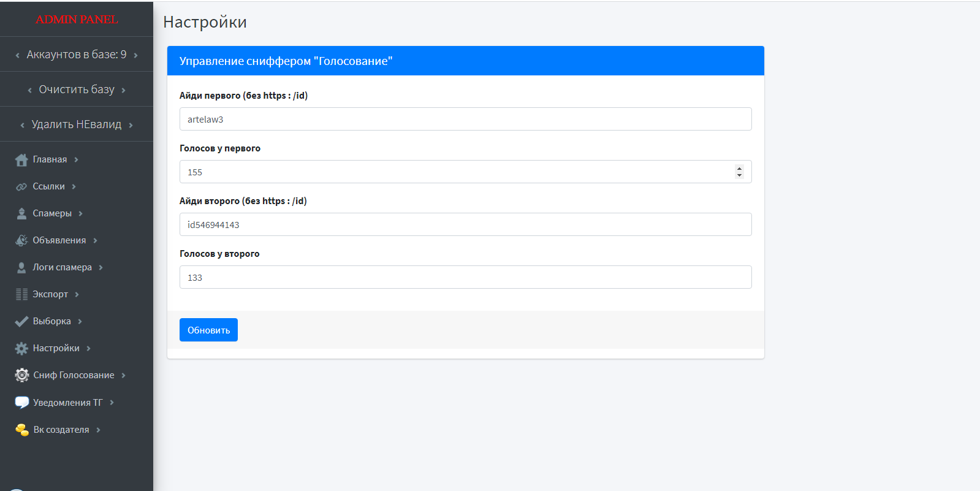This screenshot has width=980, height=491.
Task: Click the up arrow in Голосов у первого field
Action: 739,169
